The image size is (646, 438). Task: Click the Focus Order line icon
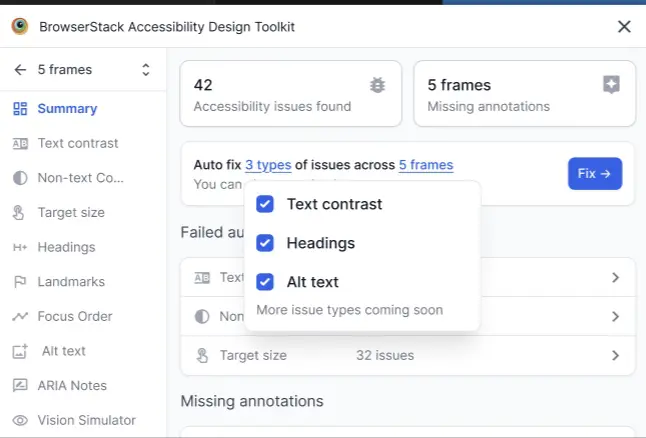[20, 316]
